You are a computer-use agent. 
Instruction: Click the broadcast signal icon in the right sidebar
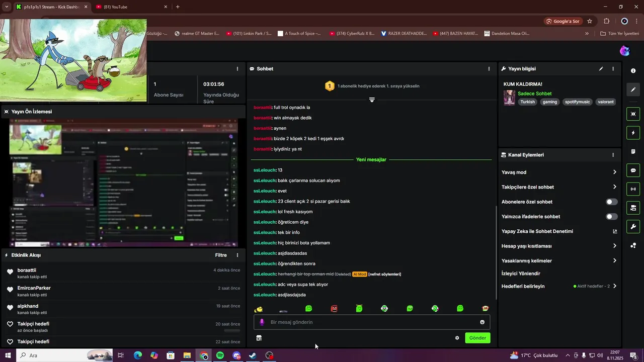coord(633,189)
